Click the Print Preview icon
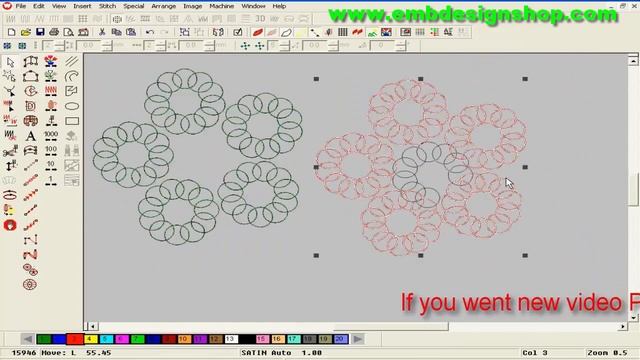Viewport: 640px width, 360px height. click(69, 32)
